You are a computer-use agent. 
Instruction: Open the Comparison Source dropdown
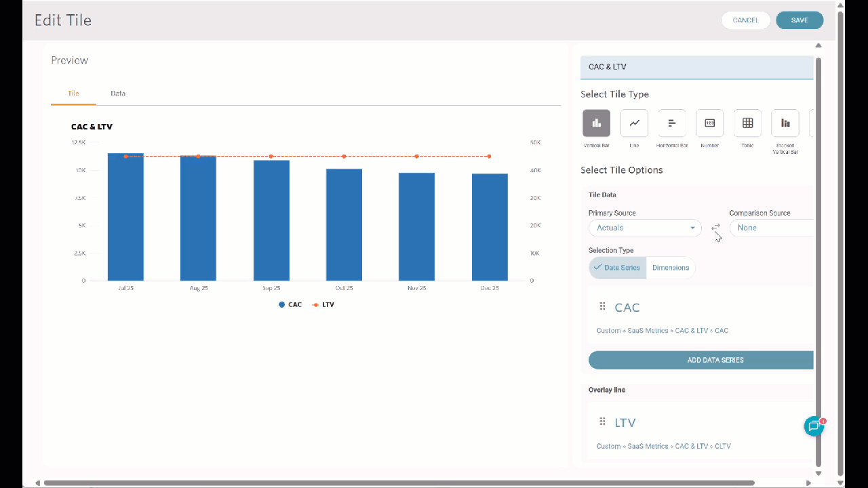pyautogui.click(x=772, y=228)
